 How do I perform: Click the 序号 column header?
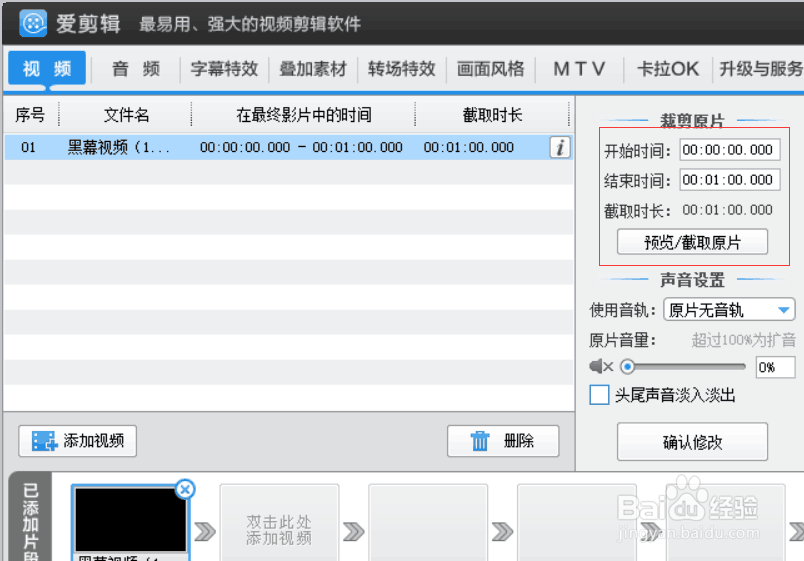tap(30, 114)
